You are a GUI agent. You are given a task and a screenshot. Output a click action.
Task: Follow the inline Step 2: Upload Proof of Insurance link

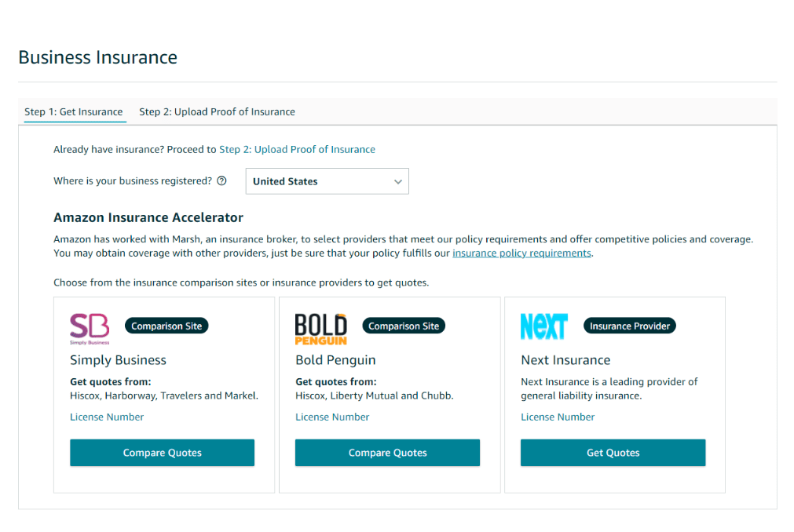coord(297,150)
